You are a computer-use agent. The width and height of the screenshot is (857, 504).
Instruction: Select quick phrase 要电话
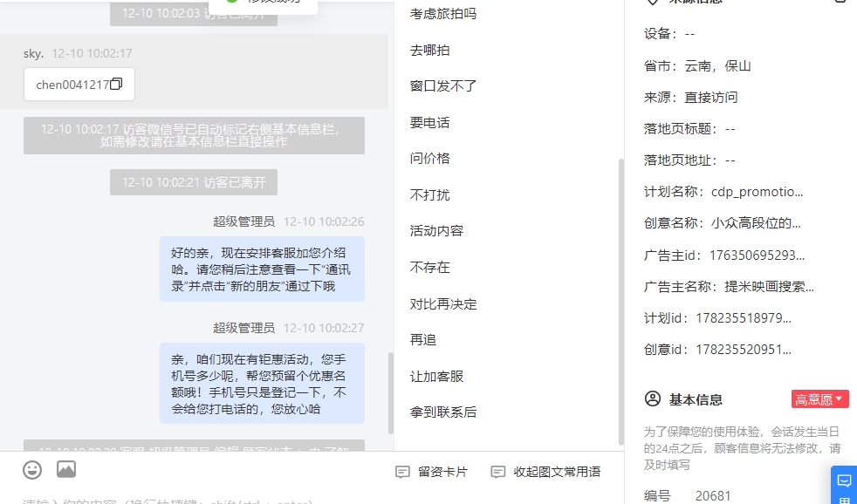pyautogui.click(x=429, y=122)
